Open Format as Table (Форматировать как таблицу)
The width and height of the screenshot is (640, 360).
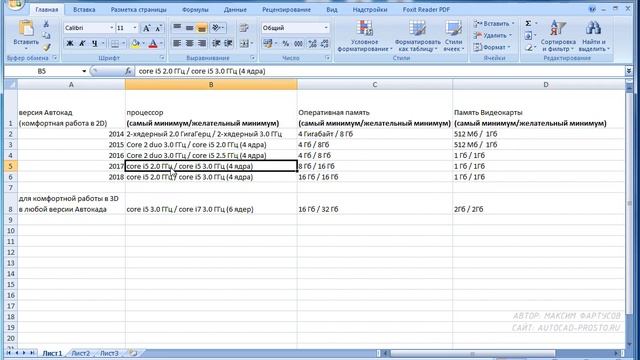click(x=417, y=36)
